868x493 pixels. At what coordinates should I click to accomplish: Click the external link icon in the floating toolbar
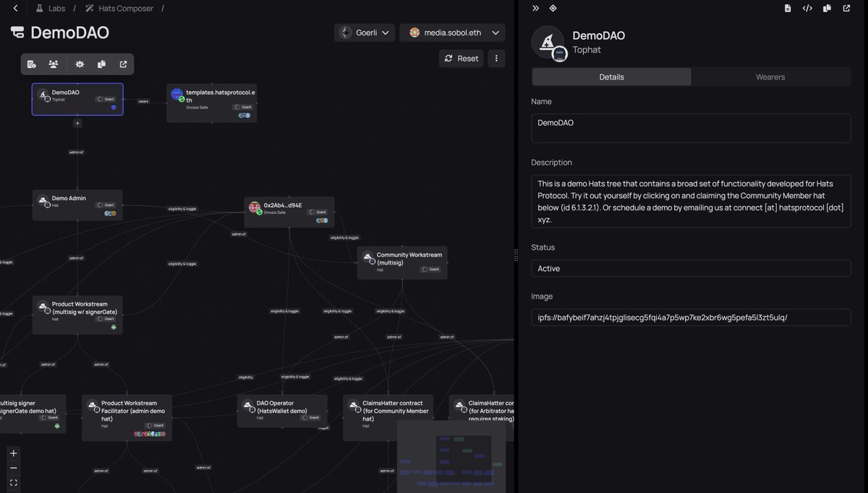(x=123, y=64)
